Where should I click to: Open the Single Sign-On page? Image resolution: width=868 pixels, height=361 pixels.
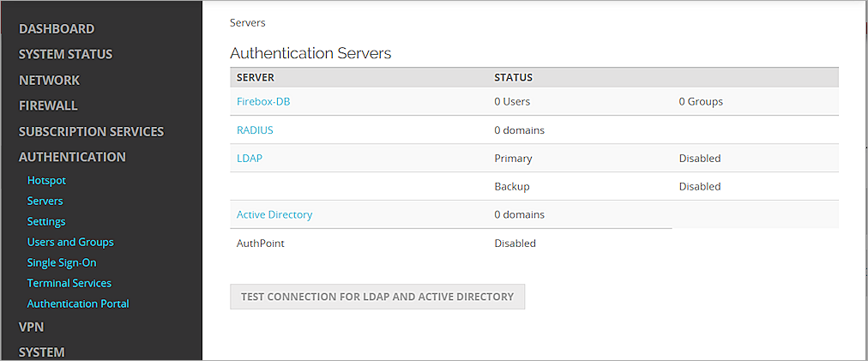(62, 263)
